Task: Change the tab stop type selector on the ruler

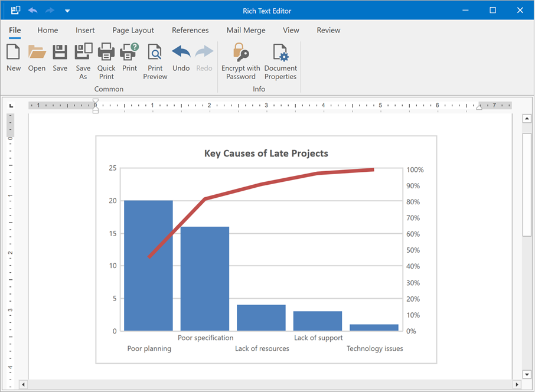Action: pyautogui.click(x=11, y=104)
